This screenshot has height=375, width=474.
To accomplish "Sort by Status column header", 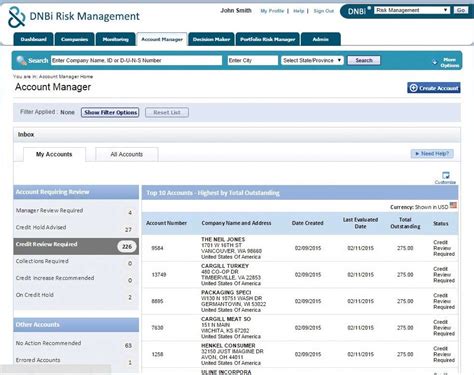I will [x=441, y=224].
